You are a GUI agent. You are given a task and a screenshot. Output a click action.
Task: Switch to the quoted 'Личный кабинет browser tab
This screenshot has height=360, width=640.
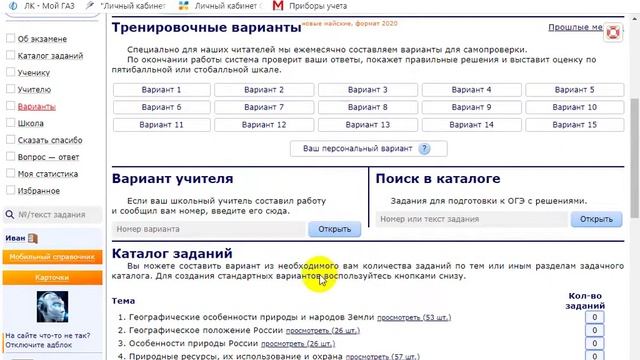(x=126, y=6)
